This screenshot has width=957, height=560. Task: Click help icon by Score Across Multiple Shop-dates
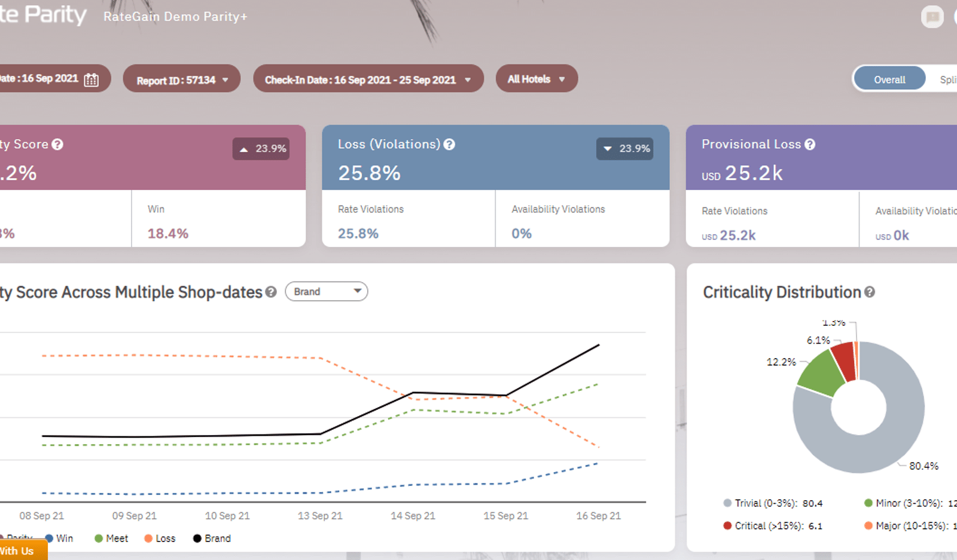click(x=271, y=292)
